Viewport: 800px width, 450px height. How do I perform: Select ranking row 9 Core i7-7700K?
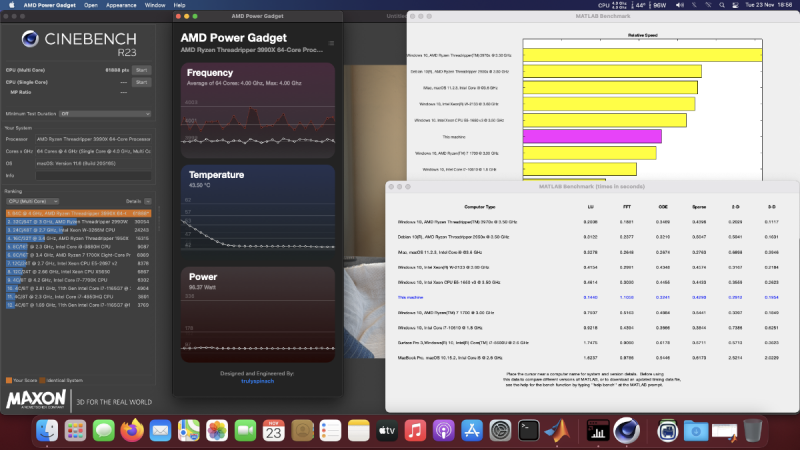point(79,280)
